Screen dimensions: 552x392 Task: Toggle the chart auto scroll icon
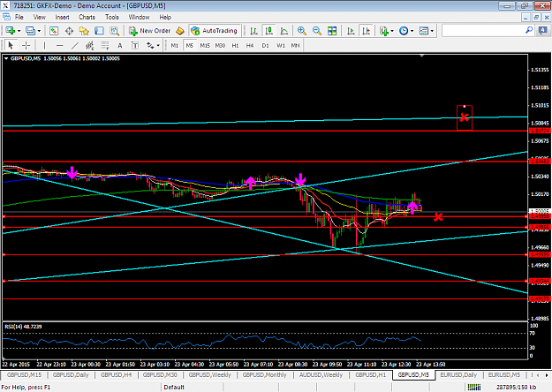point(351,31)
